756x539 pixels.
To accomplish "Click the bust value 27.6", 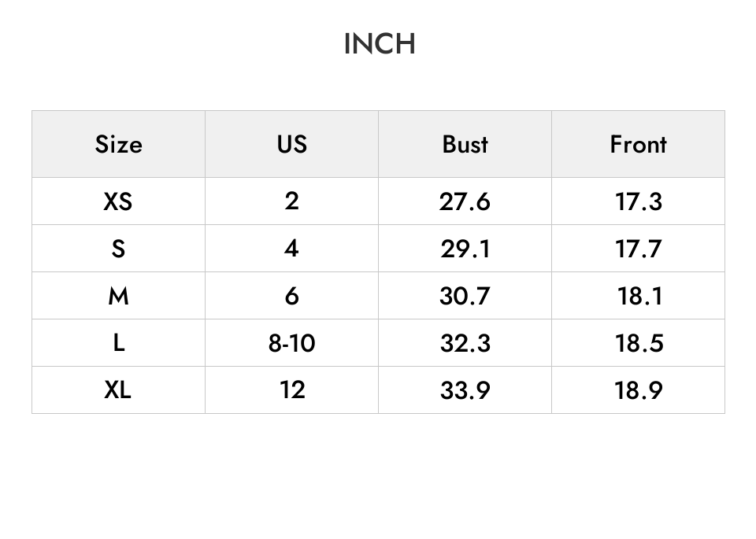I will (465, 201).
